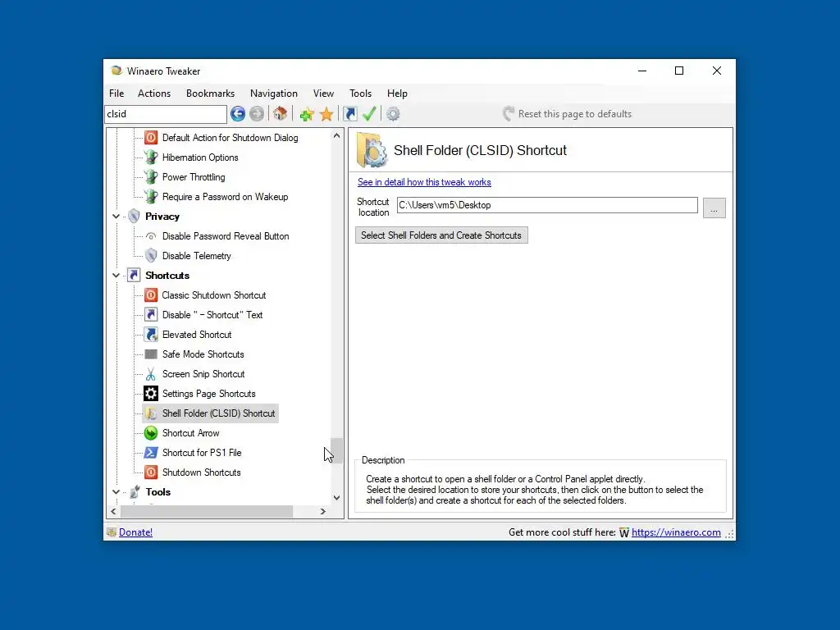Open the File menu
Image resolution: width=840 pixels, height=630 pixels.
(116, 94)
